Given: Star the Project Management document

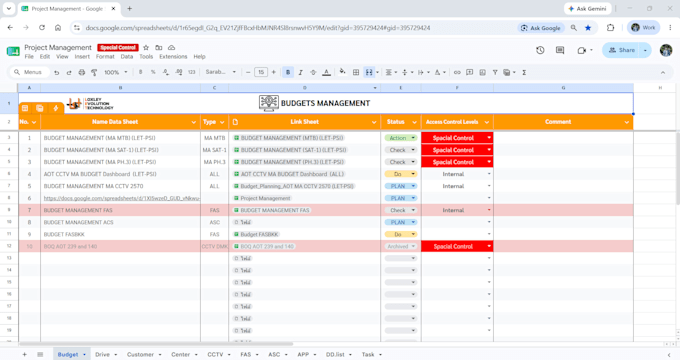Looking at the screenshot, I should pyautogui.click(x=146, y=47).
